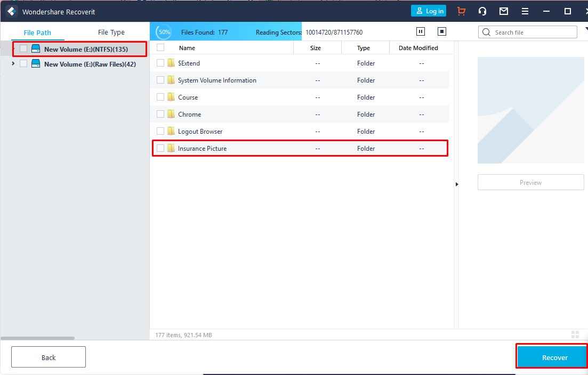Viewport: 588px width, 375px height.
Task: Click the NTFS volume drive icon
Action: pyautogui.click(x=36, y=48)
